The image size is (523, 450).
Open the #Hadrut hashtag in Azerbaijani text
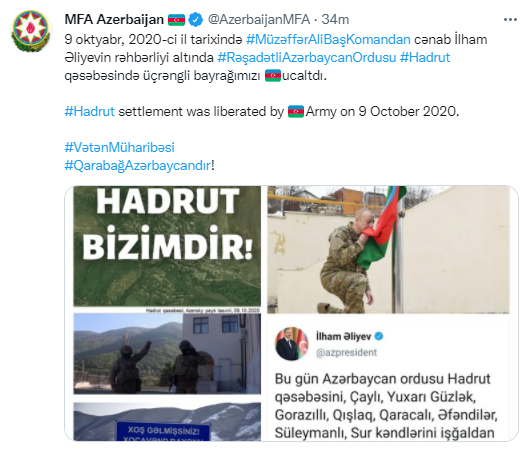coord(425,57)
